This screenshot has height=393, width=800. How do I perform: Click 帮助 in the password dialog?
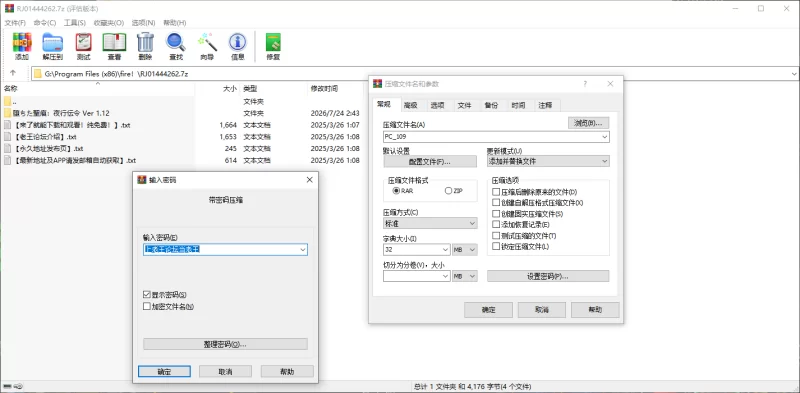point(287,371)
